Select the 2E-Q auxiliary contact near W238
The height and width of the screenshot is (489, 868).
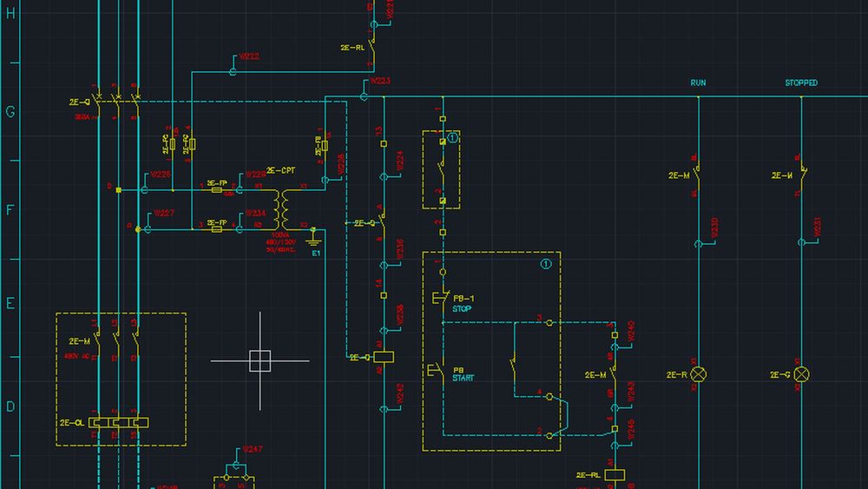pos(380,221)
